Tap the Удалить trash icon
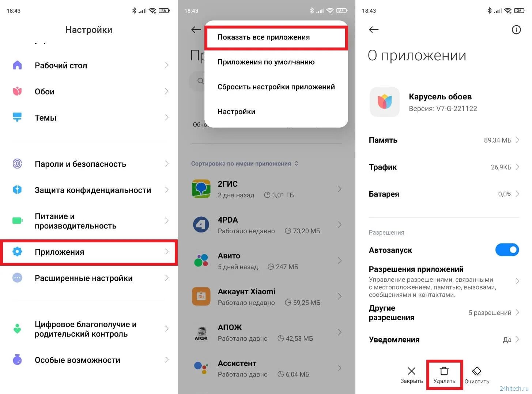This screenshot has height=394, width=532. [444, 371]
